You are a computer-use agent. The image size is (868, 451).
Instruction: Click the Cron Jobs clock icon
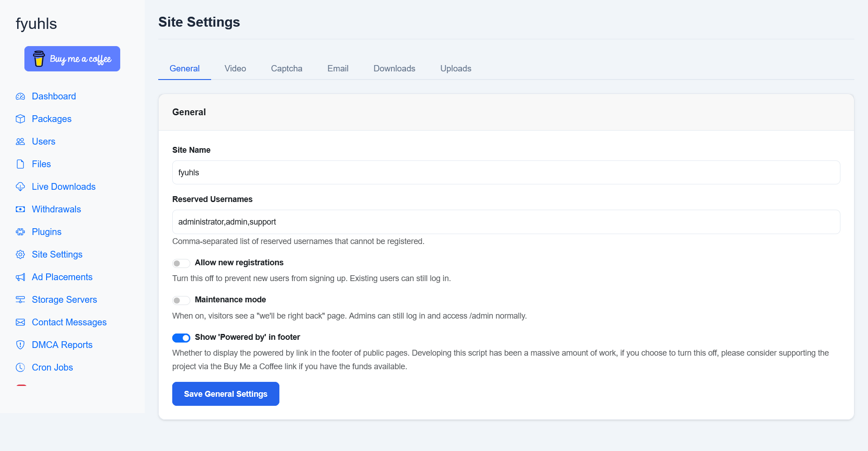[20, 367]
